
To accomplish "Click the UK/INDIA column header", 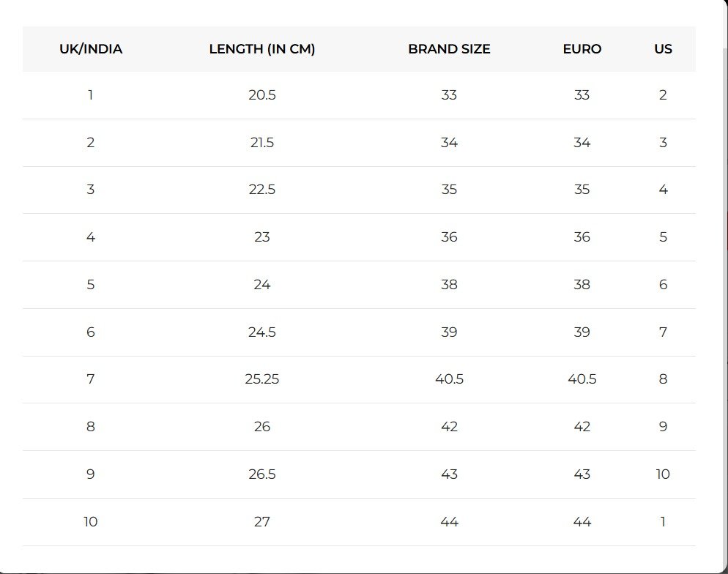I will click(91, 49).
